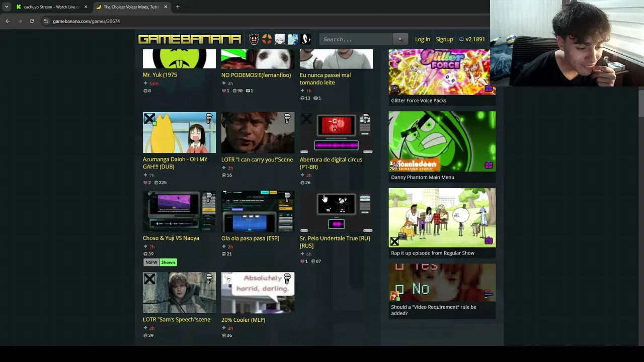The height and width of the screenshot is (362, 644).
Task: Open Rap it up episode from Regular Show link
Action: pos(433,253)
